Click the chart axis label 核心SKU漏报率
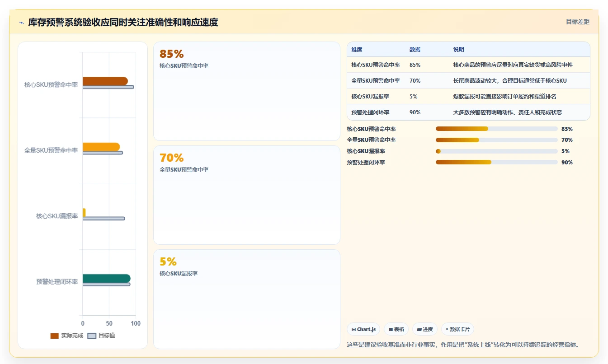This screenshot has height=364, width=608. [x=57, y=216]
